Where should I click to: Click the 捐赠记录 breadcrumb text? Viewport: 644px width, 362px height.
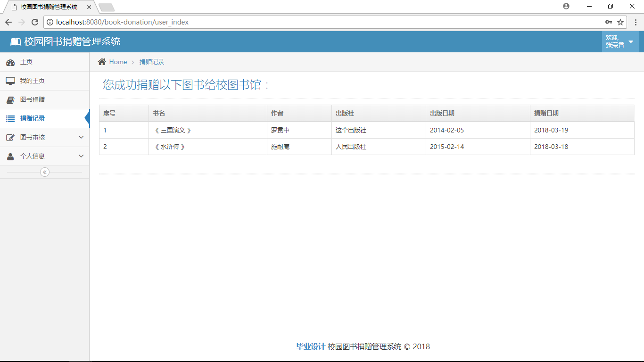tap(152, 62)
